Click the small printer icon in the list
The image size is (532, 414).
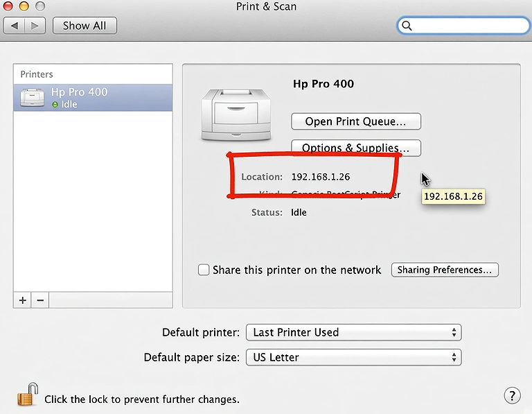click(x=33, y=98)
